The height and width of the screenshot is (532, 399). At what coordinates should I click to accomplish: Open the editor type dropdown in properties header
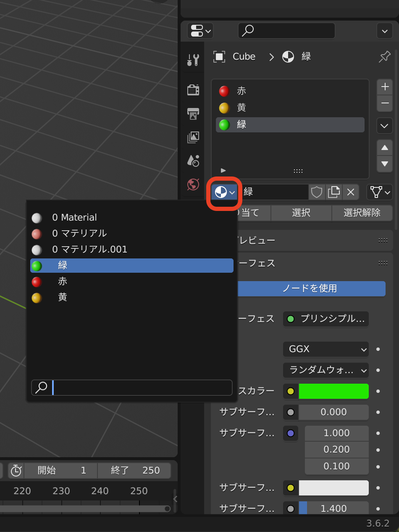tap(200, 31)
